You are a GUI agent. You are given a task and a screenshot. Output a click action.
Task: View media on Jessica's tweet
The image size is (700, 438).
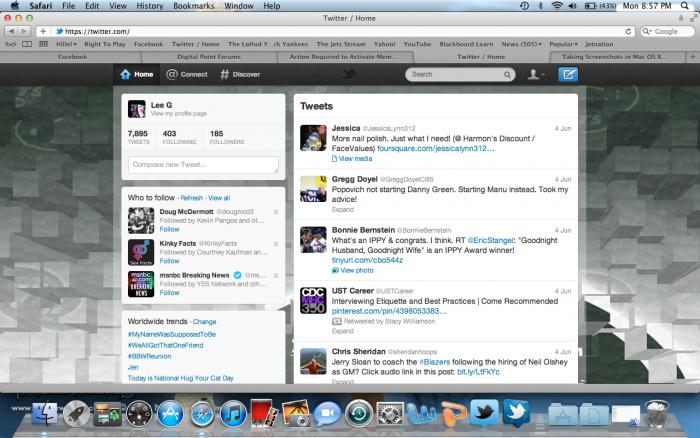tap(352, 159)
